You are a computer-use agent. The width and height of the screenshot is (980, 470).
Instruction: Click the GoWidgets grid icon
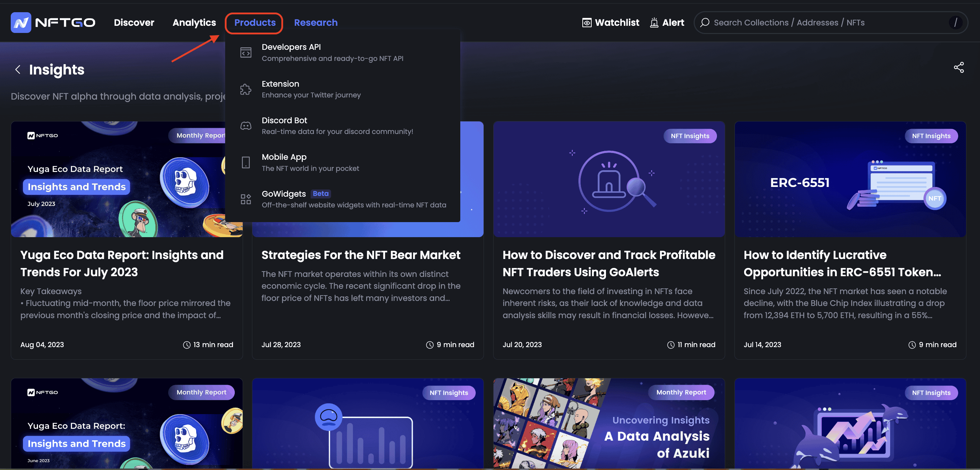pyautogui.click(x=246, y=199)
